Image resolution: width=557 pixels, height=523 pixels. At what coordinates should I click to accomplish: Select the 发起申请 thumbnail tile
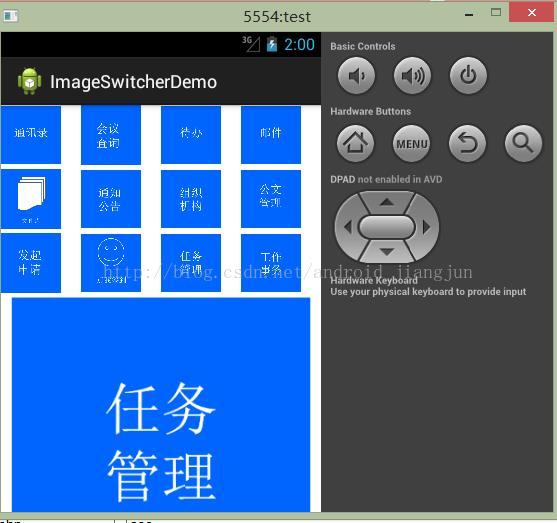(31, 263)
